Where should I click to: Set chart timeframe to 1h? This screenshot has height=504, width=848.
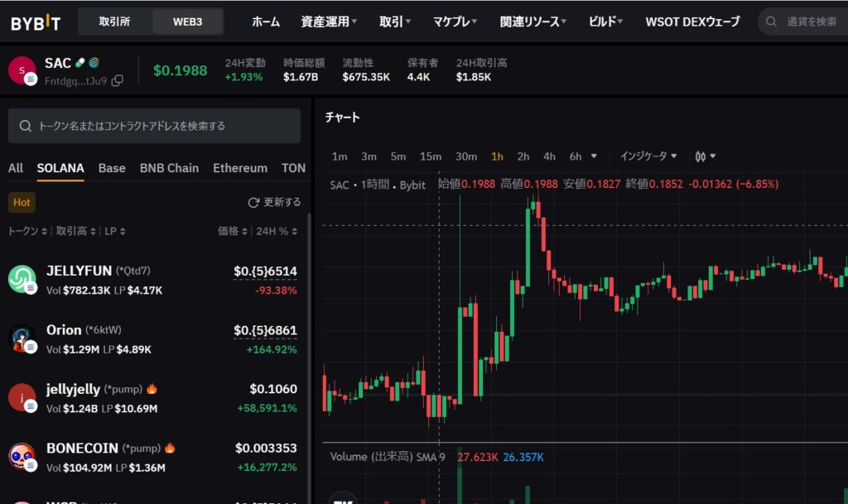pyautogui.click(x=497, y=156)
